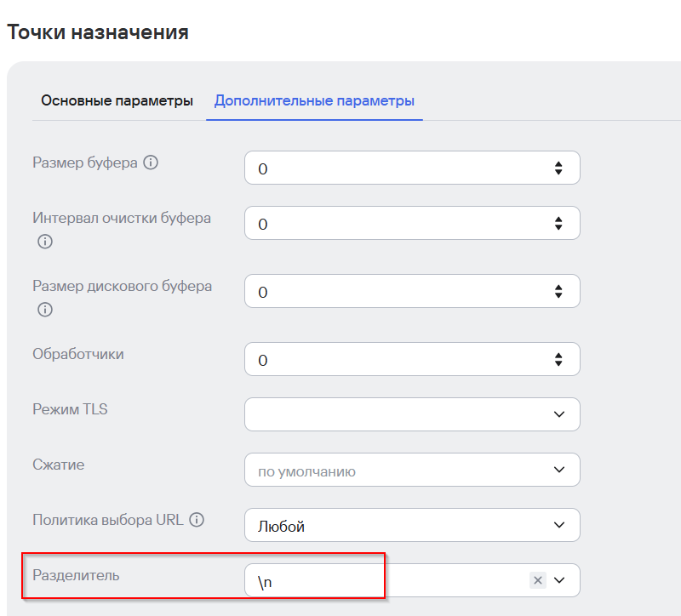Clear the Разделитель field value
The width and height of the screenshot is (681, 616).
pos(538,580)
